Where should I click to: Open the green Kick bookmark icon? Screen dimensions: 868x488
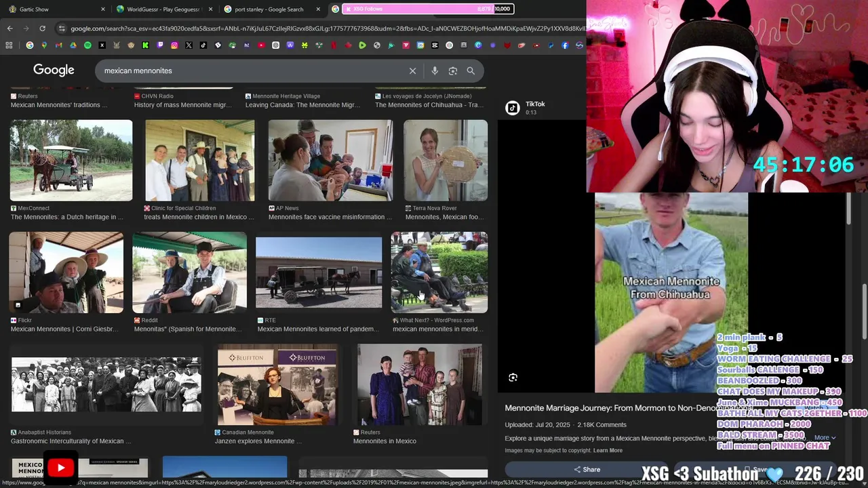pos(145,45)
